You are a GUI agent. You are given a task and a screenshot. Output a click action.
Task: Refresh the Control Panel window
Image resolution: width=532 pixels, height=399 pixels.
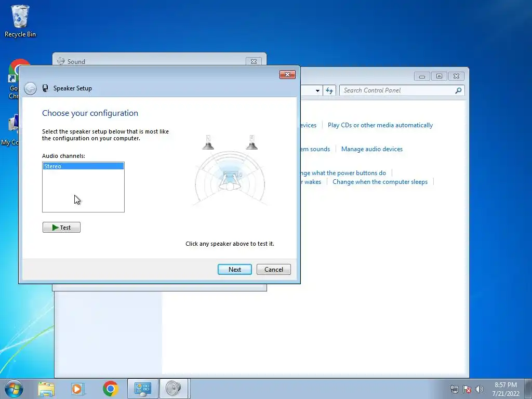pos(329,90)
